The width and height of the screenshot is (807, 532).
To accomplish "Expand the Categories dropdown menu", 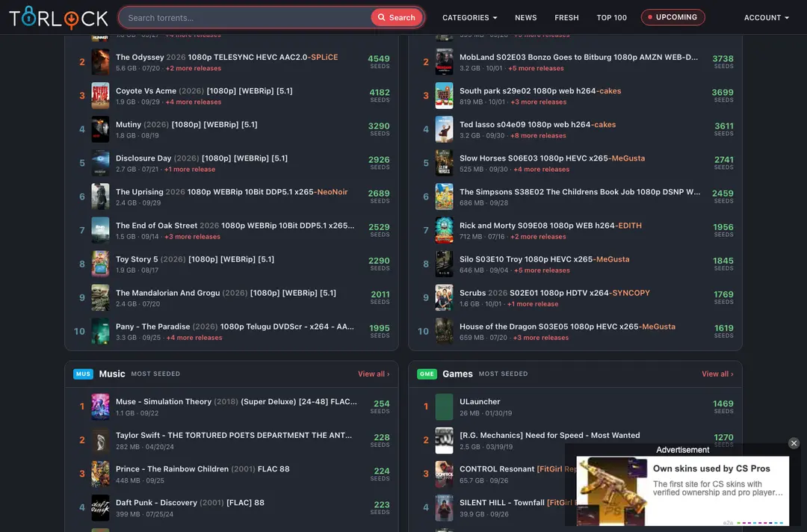I will 469,17.
